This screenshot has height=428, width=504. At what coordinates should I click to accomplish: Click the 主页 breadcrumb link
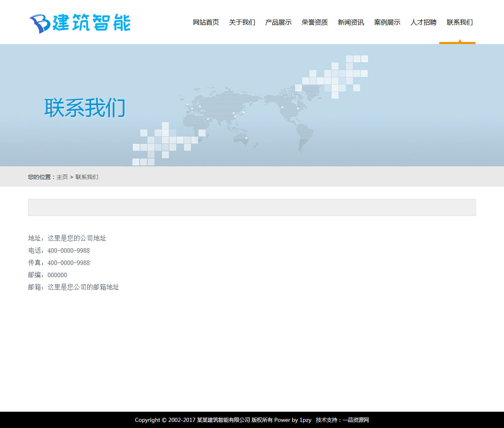click(62, 177)
